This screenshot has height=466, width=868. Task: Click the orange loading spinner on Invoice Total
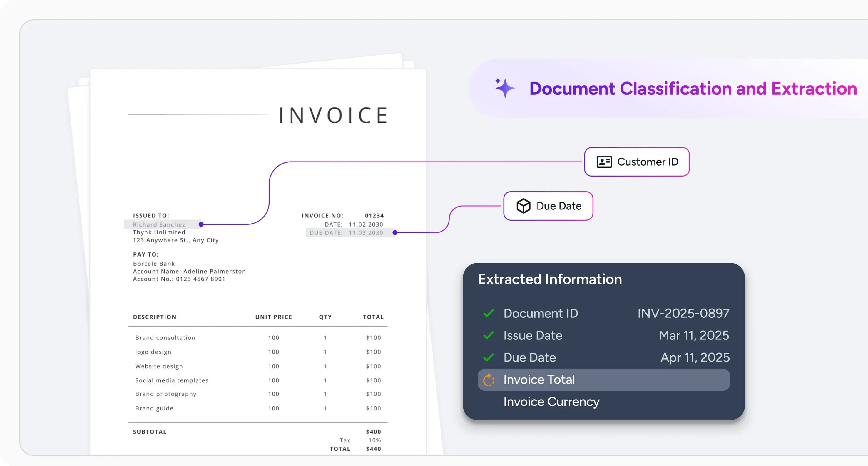(488, 380)
